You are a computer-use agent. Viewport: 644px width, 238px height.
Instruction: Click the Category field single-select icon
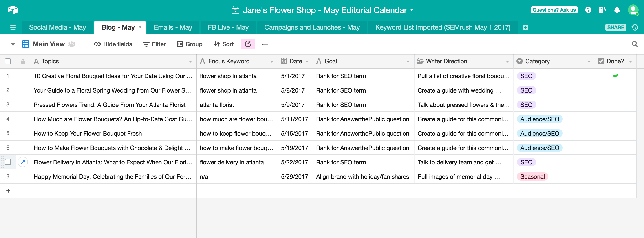[x=520, y=61]
